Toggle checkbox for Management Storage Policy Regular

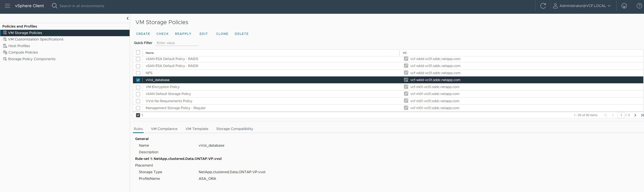[x=138, y=108]
